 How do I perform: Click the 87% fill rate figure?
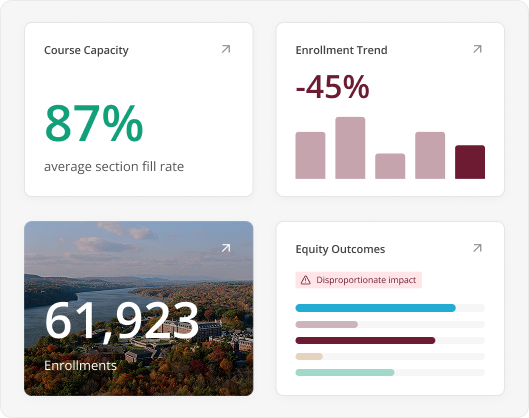94,123
